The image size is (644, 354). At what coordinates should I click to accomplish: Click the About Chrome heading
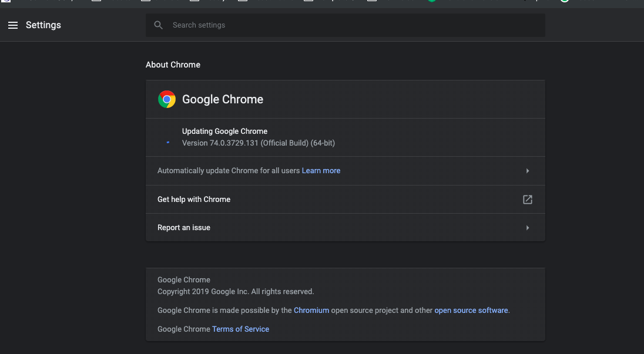(173, 65)
